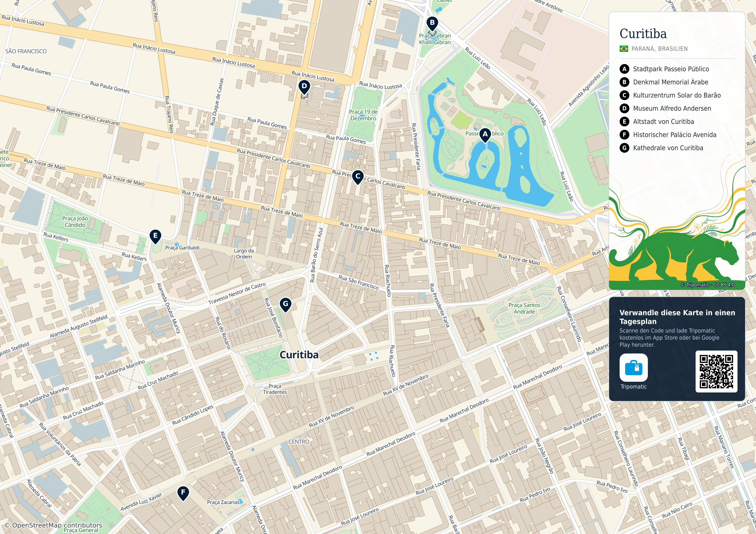This screenshot has width=756, height=534.
Task: Click the legend C bullet icon
Action: pos(624,95)
